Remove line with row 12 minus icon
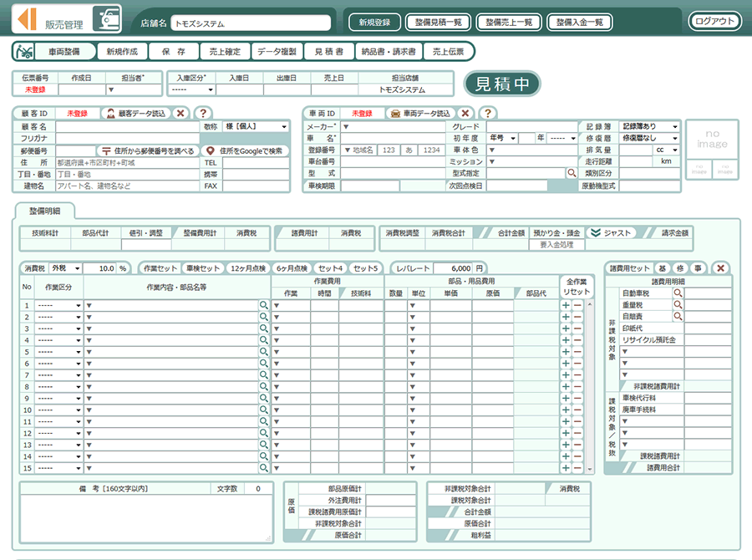The width and height of the screenshot is (752, 560). point(577,433)
